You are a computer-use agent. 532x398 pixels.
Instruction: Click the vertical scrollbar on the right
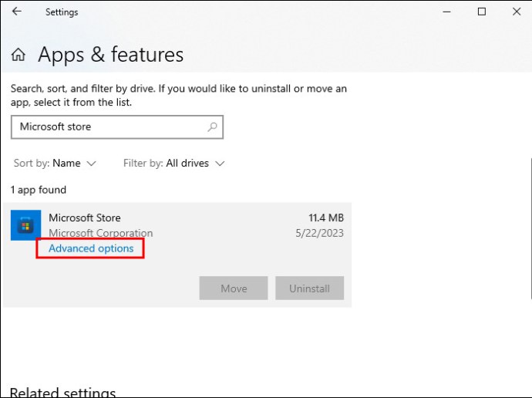[530, 228]
